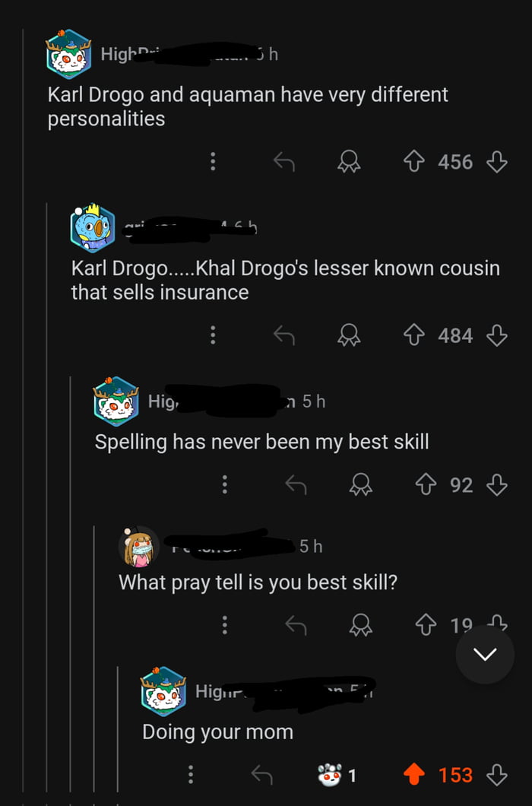Reply to the "What pray tell" comment

(x=296, y=625)
